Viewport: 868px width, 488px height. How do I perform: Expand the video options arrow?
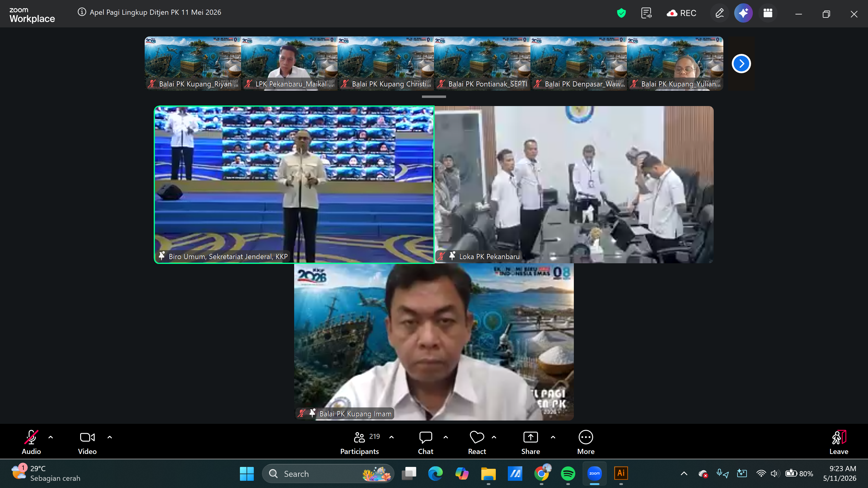pos(109,437)
